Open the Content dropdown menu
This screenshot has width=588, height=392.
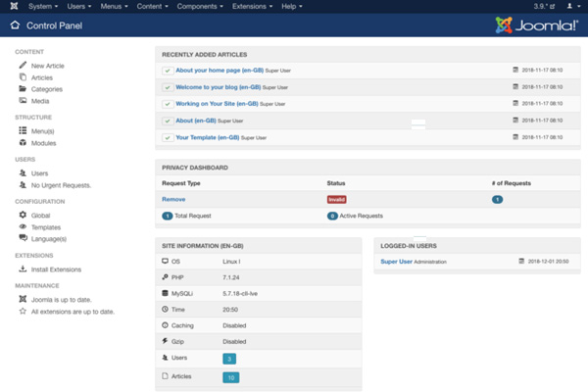pyautogui.click(x=152, y=7)
